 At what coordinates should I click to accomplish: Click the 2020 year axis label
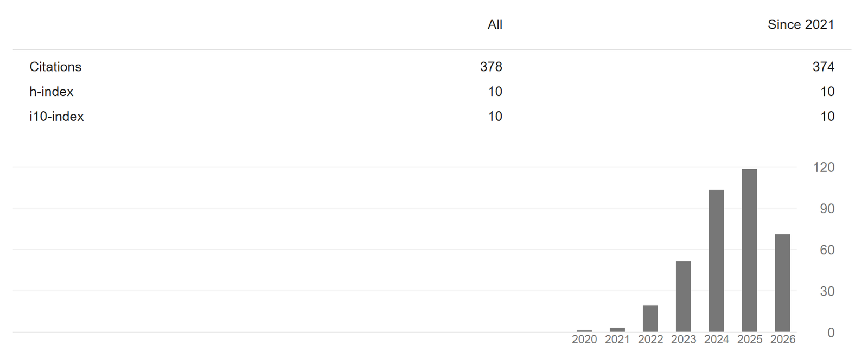point(584,340)
